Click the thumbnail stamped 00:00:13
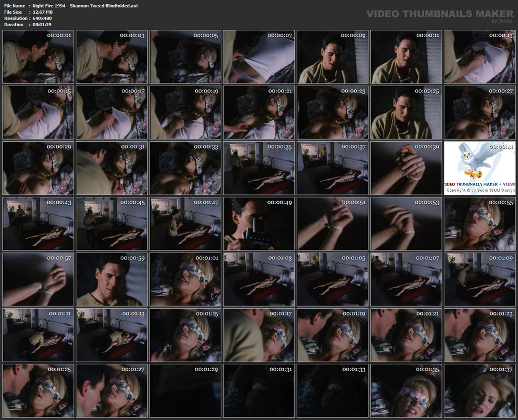 click(x=480, y=57)
